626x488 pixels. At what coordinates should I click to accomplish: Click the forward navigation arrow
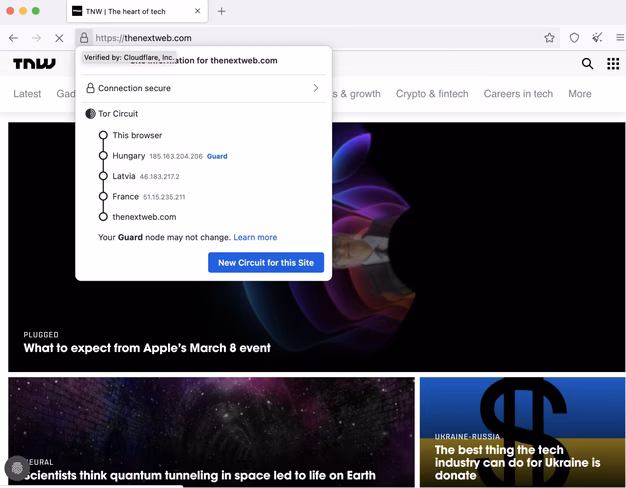pyautogui.click(x=36, y=38)
